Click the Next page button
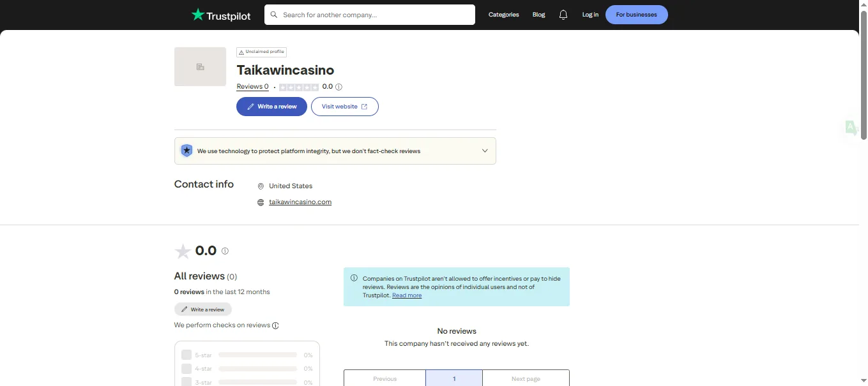This screenshot has height=386, width=868. (526, 378)
